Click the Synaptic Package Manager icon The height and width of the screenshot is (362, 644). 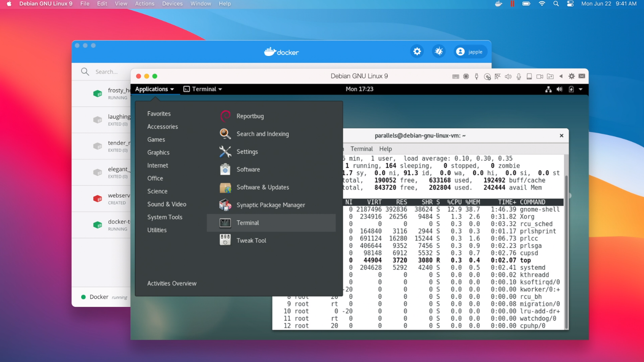click(225, 205)
